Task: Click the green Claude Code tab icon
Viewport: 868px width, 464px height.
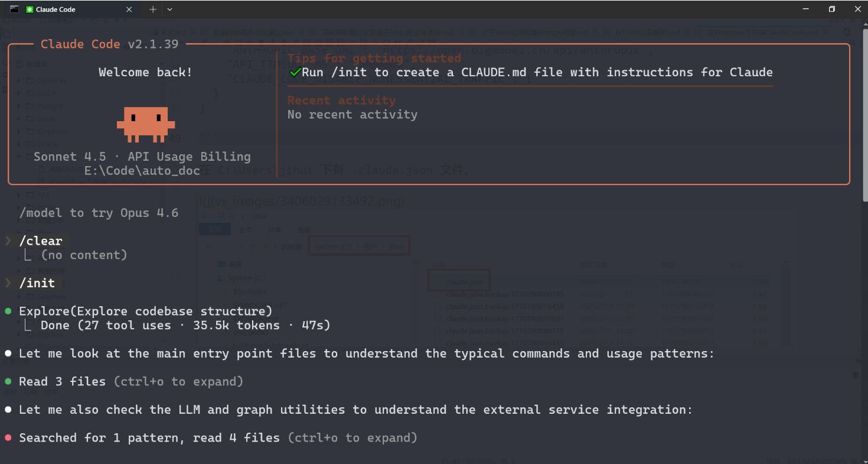Action: click(30, 9)
